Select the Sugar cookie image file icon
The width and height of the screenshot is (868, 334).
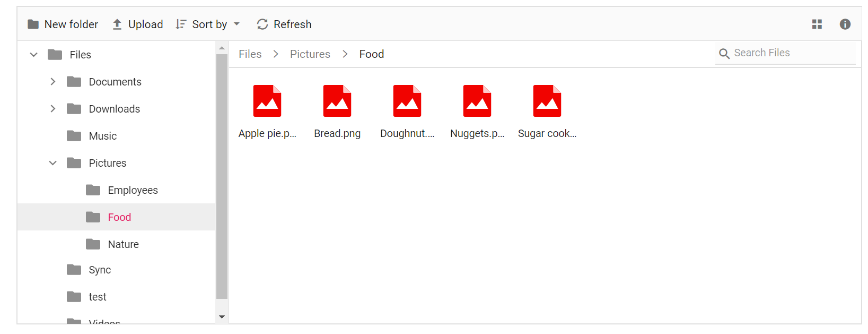pos(547,101)
